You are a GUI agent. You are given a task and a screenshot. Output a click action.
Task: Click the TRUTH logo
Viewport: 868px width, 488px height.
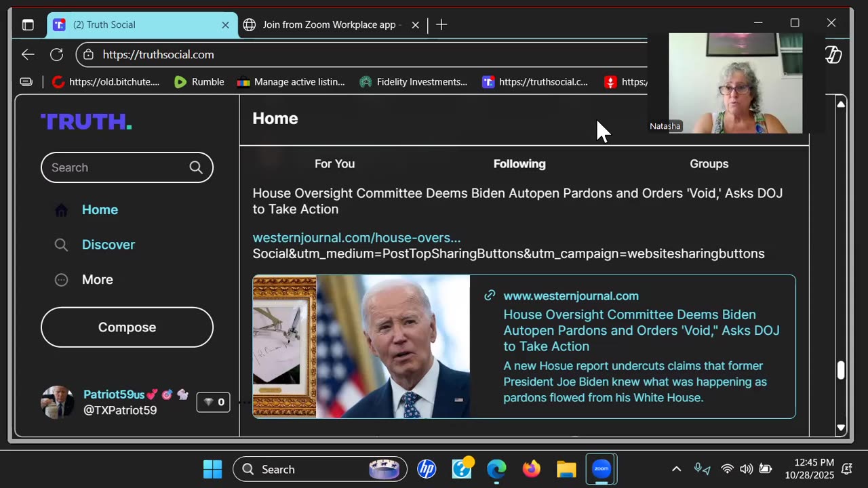tap(86, 122)
